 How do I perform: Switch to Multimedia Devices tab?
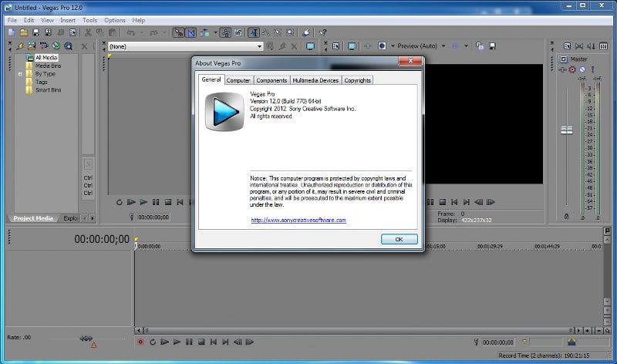click(315, 80)
